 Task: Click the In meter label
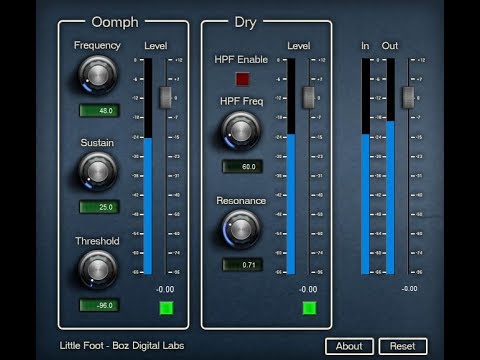[x=365, y=46]
